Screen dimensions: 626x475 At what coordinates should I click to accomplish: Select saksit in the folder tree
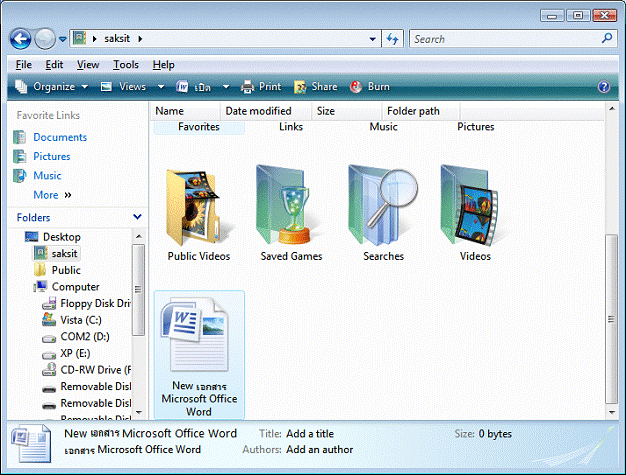[64, 253]
